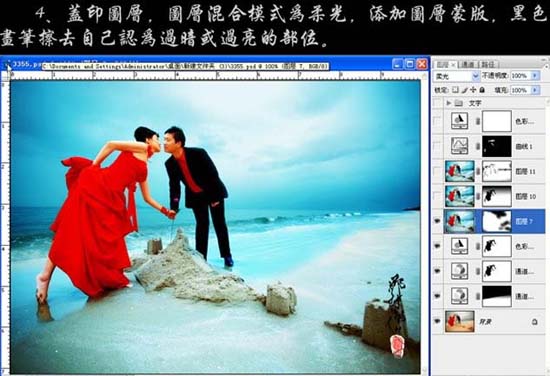Viewport: 550px width, 376px height.
Task: Hide the 图层 7 layer
Action: coord(437,221)
